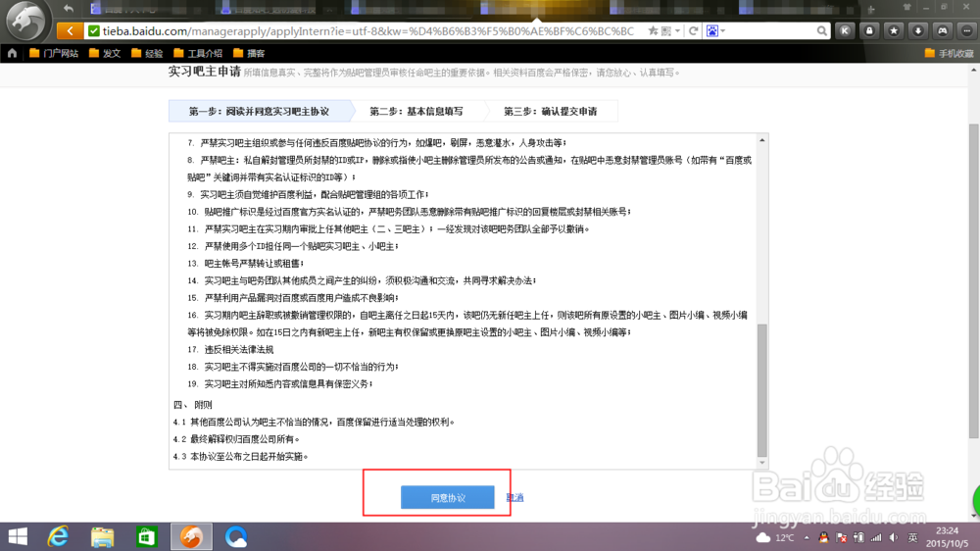The width and height of the screenshot is (980, 551).
Task: Click the browser search input box
Action: tap(770, 30)
